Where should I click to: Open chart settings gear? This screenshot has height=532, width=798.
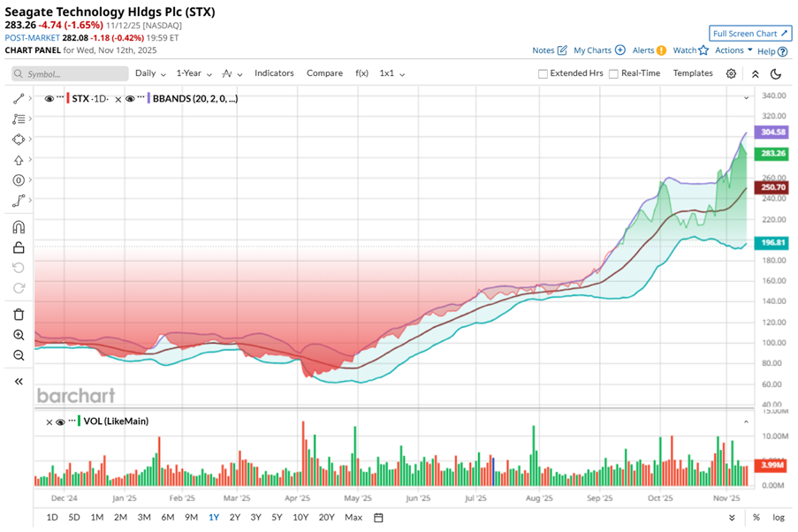731,74
